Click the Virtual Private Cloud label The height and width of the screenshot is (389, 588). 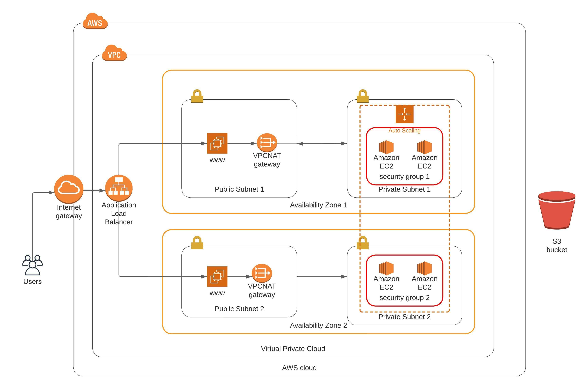[293, 349]
